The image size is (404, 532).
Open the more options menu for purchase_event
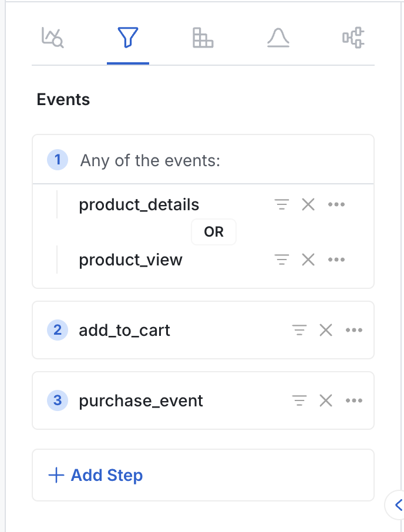click(x=354, y=400)
